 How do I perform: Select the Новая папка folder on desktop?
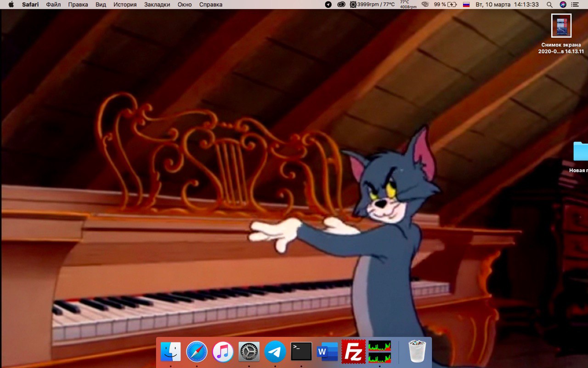(x=581, y=151)
